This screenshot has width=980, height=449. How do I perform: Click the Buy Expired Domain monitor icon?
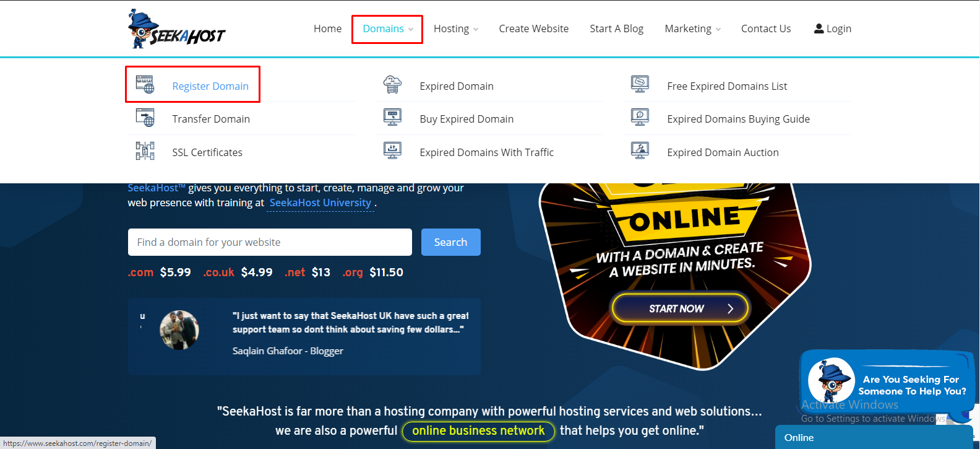(392, 118)
